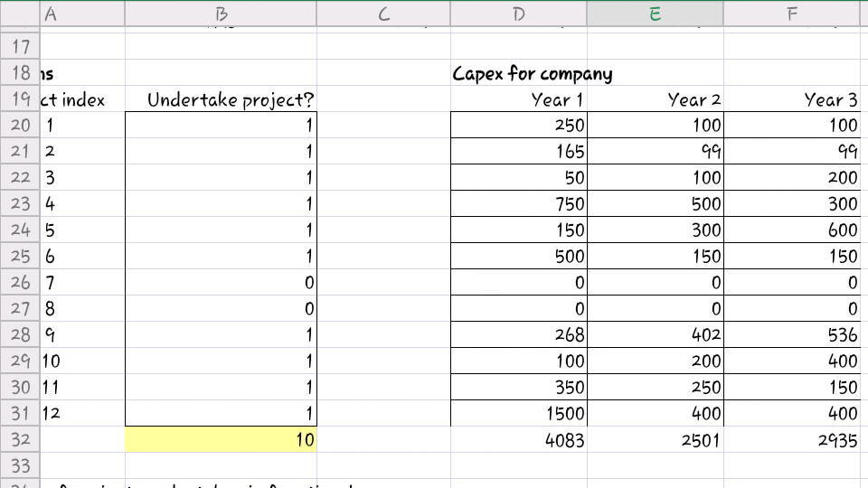Select Year 2 cell with value 250

(x=655, y=388)
